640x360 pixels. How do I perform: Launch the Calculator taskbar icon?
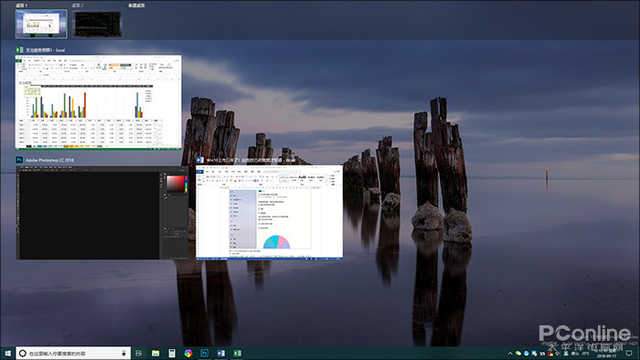(172, 353)
